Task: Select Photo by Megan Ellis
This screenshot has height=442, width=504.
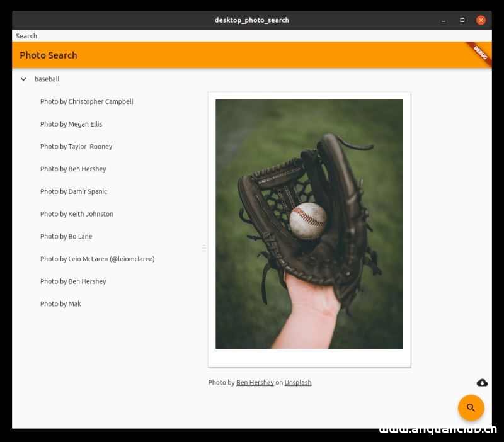Action: [71, 124]
